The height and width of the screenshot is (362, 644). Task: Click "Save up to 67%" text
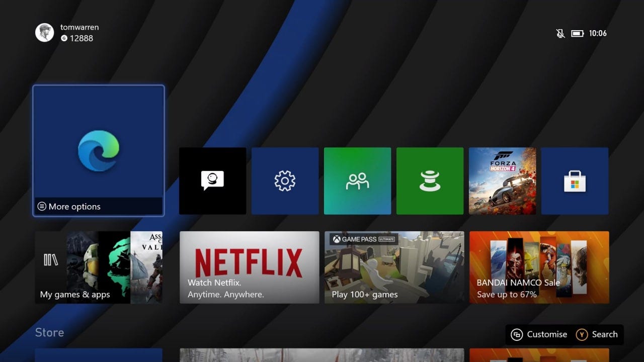click(x=507, y=295)
